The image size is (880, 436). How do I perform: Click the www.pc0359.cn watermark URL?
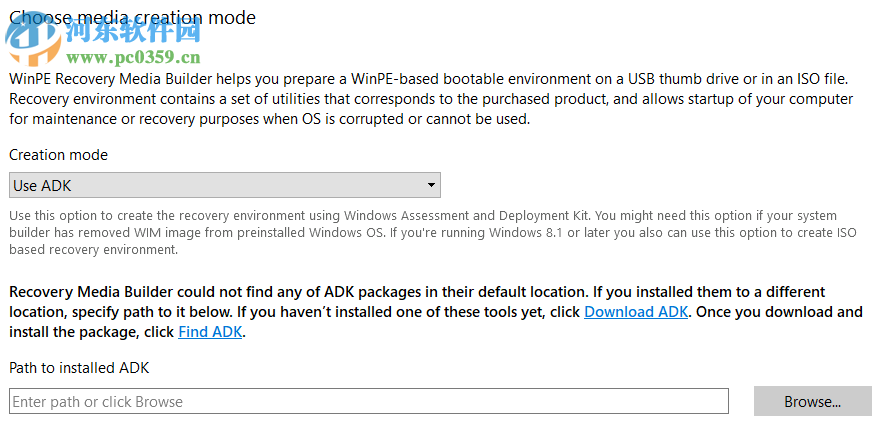tap(133, 58)
